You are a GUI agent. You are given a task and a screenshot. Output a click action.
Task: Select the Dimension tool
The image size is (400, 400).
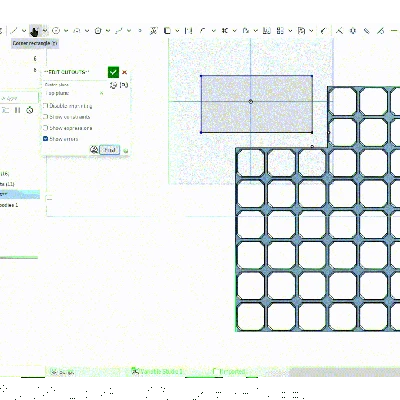coord(323,31)
